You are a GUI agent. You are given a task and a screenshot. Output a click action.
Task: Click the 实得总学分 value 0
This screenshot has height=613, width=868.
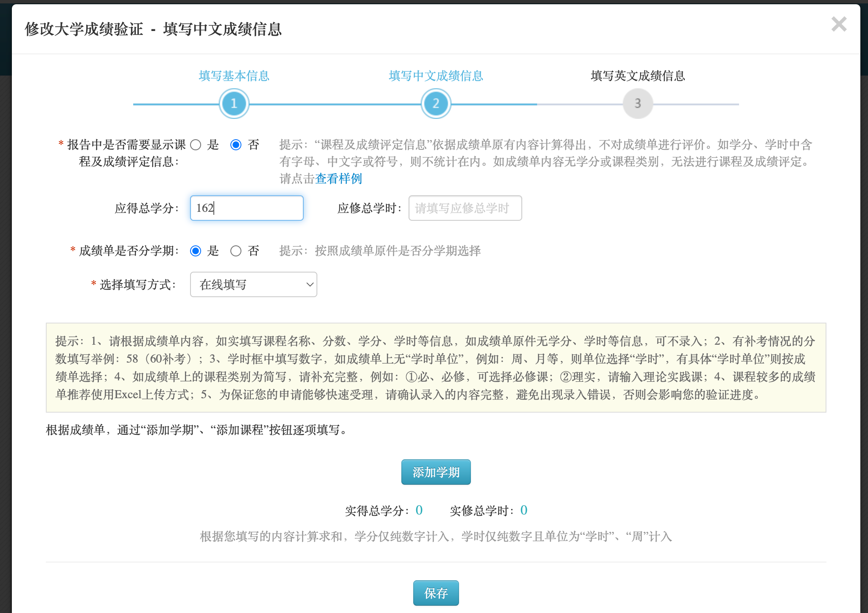coord(418,510)
